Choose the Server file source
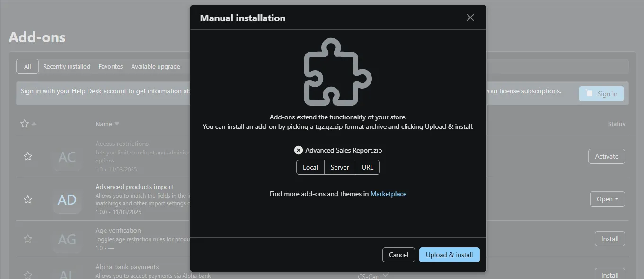Screen dimensions: 644x279 (x=340, y=167)
